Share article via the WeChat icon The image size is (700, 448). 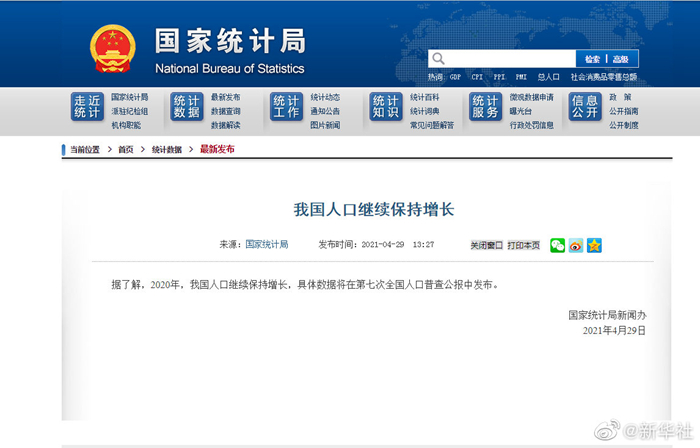coord(557,245)
